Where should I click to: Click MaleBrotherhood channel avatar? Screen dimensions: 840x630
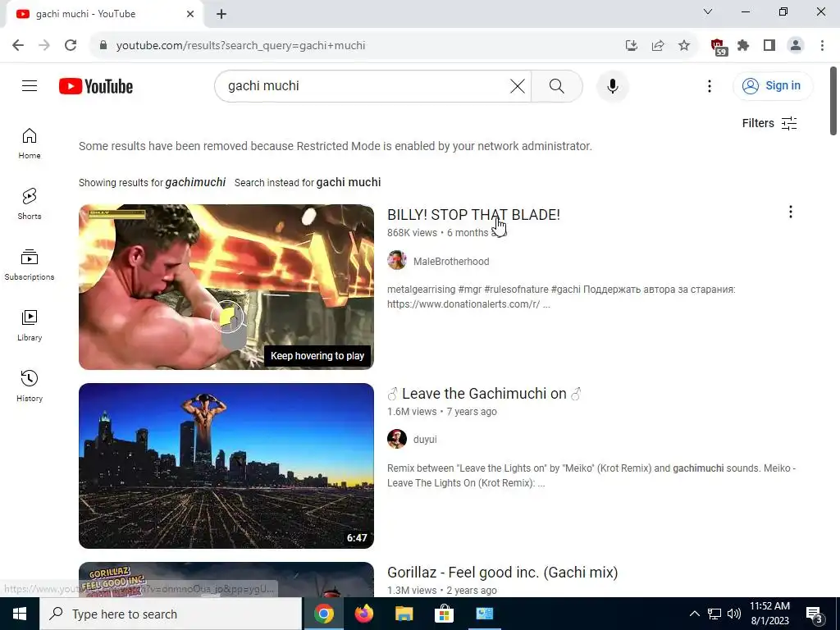397,261
